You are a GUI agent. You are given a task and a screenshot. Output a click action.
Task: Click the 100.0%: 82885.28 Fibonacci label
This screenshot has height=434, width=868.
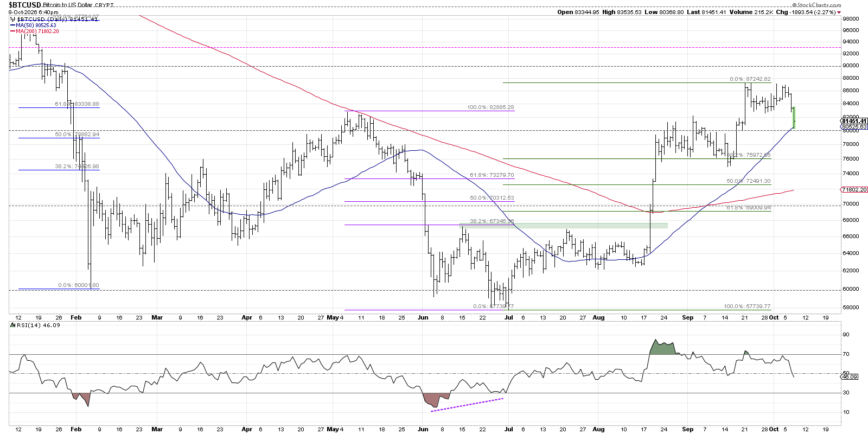click(x=490, y=107)
